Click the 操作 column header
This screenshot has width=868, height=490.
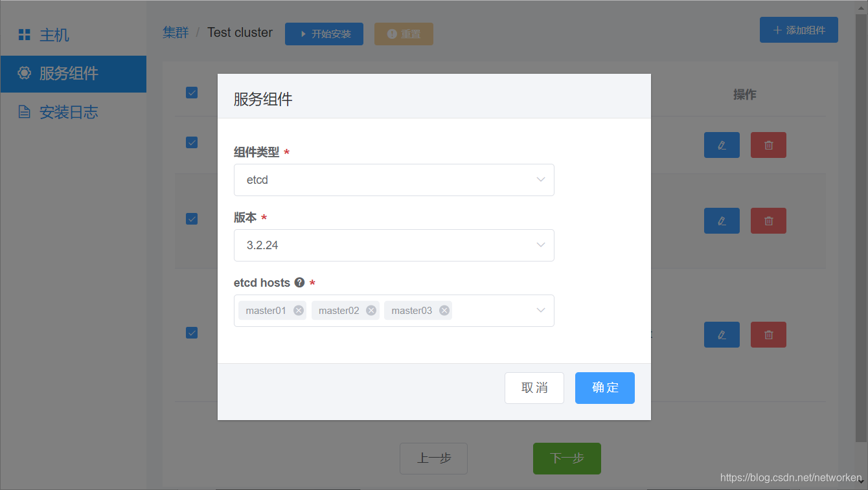(744, 95)
